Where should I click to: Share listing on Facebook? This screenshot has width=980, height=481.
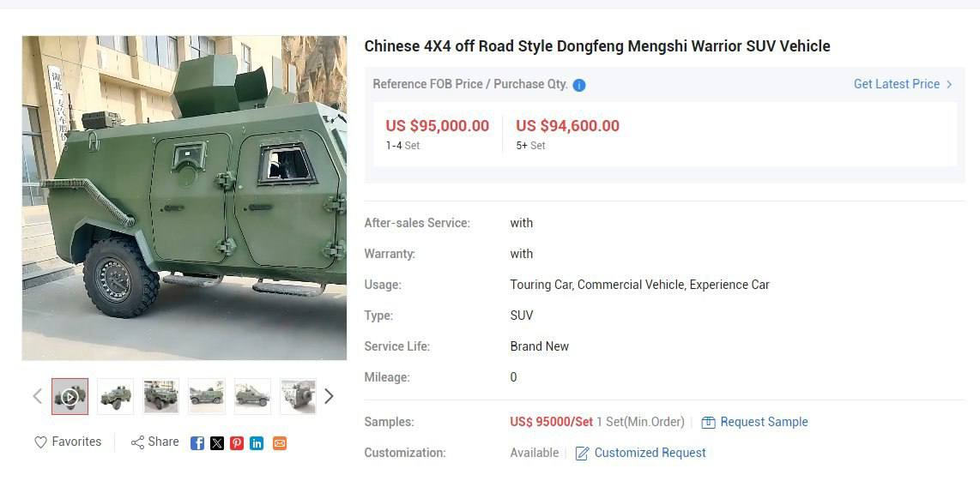[197, 443]
